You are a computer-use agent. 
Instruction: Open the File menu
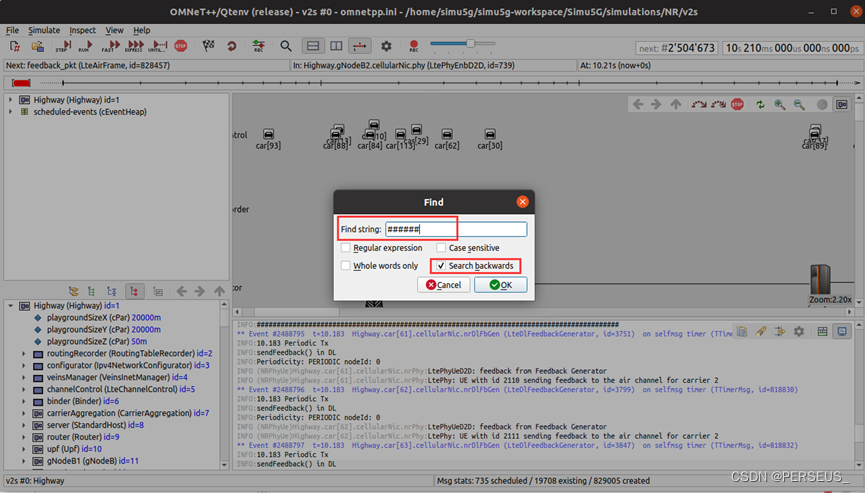12,30
